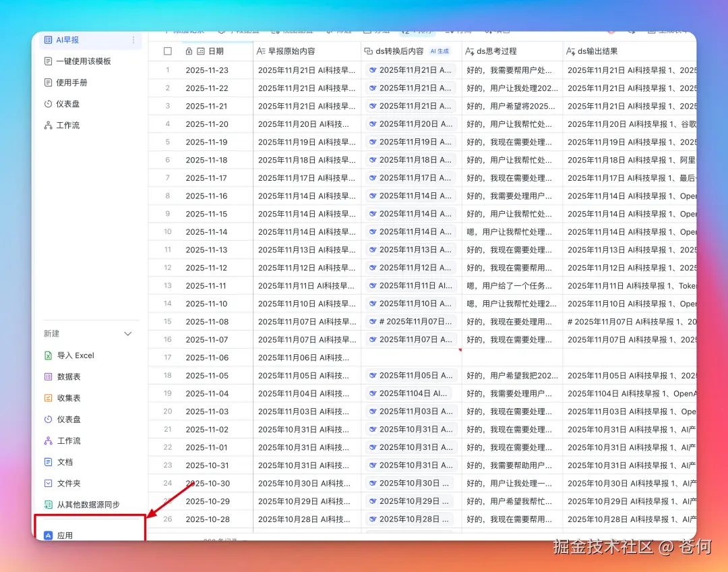This screenshot has width=728, height=572.
Task: Open the ds思考过程 column header
Action: [x=512, y=51]
